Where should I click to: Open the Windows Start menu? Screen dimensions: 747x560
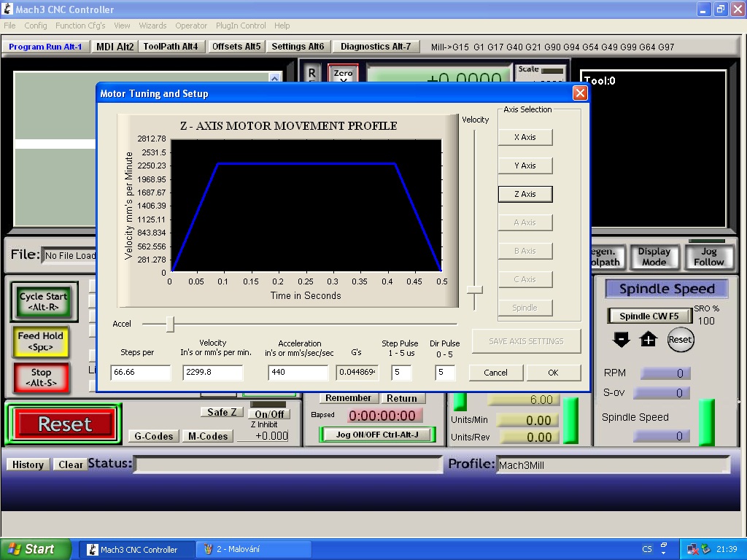point(36,549)
